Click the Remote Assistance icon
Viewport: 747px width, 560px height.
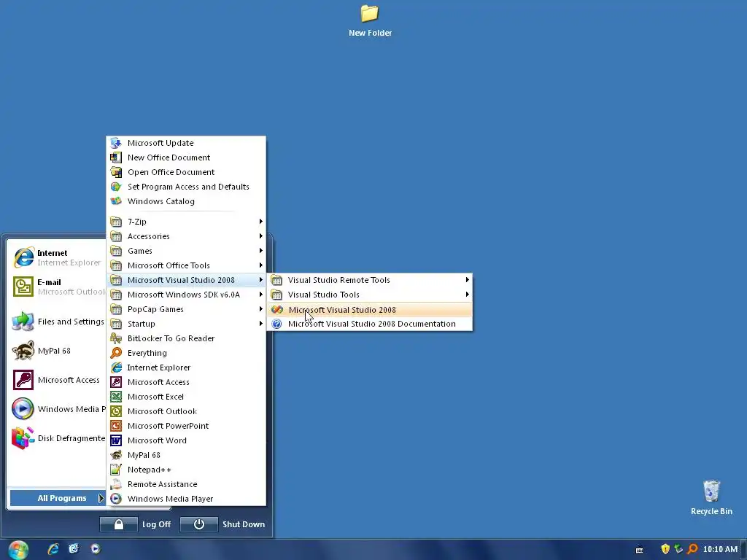[116, 484]
